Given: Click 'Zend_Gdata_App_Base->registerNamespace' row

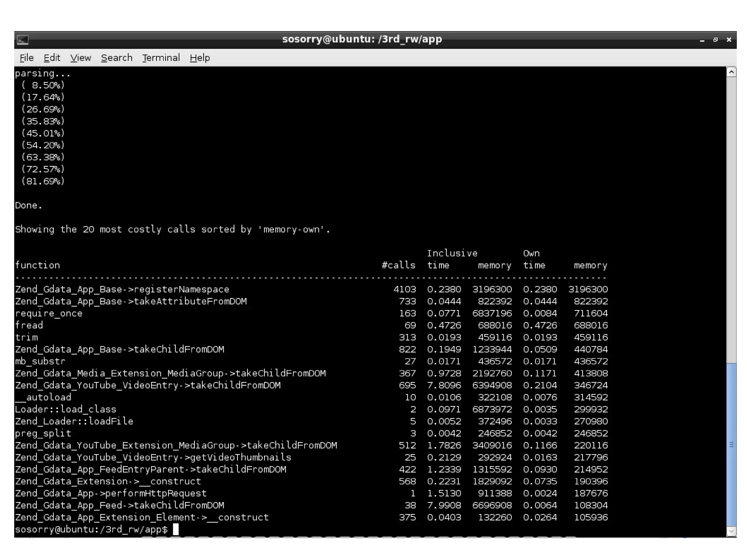Looking at the screenshot, I should 311,289.
